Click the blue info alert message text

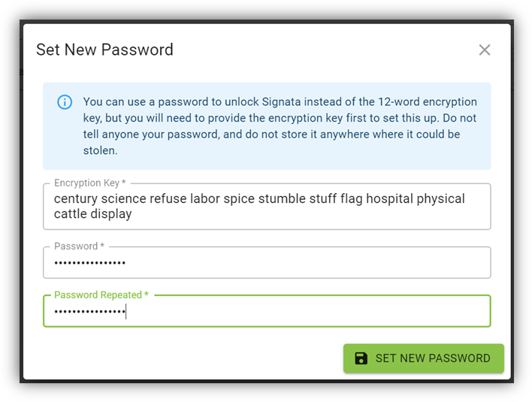coord(280,126)
